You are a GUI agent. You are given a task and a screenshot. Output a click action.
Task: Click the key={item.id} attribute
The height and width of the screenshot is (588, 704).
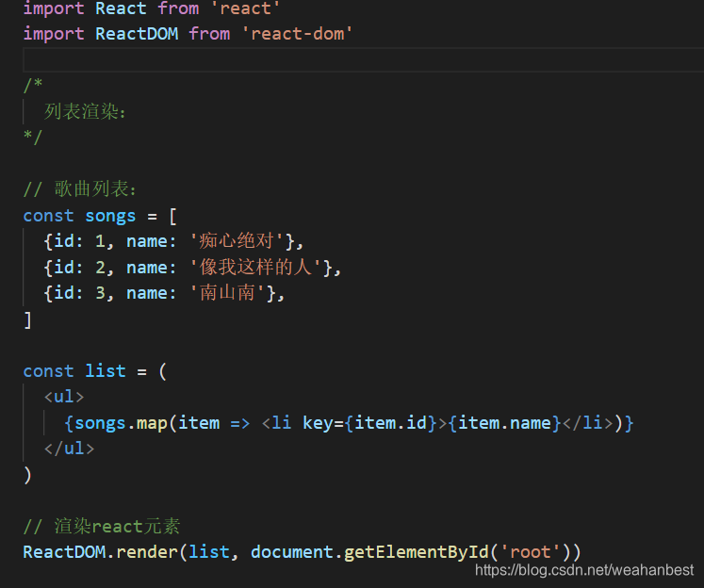tap(369, 423)
